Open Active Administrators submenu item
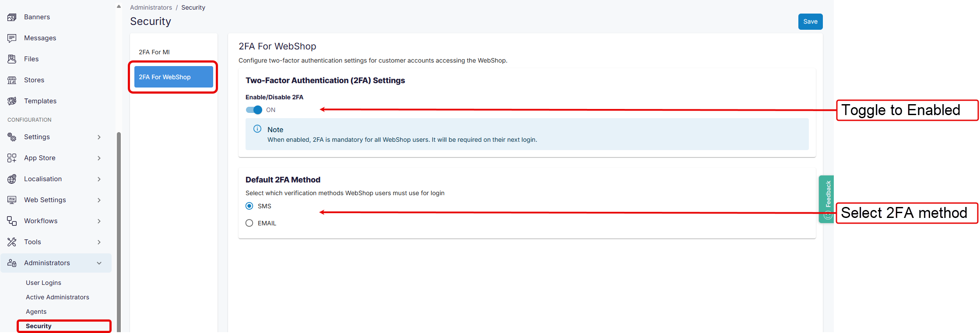 pos(57,297)
